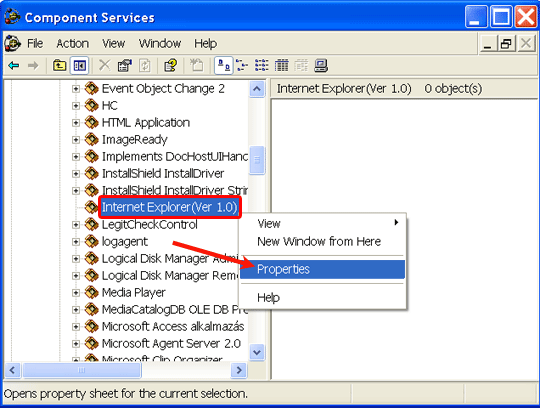Click the Status view toolbar icon
540x408 pixels.
coord(301,65)
